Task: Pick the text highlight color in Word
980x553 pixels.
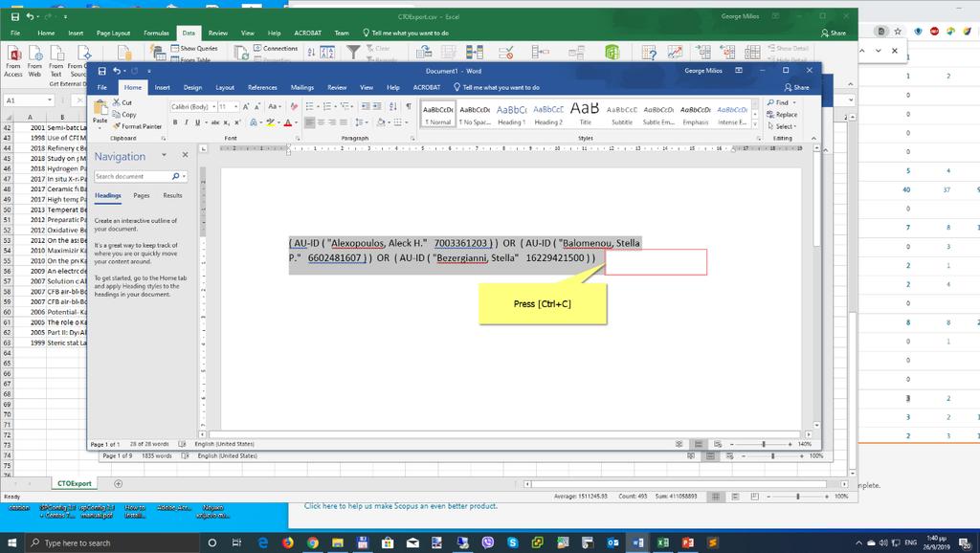Action: click(271, 122)
